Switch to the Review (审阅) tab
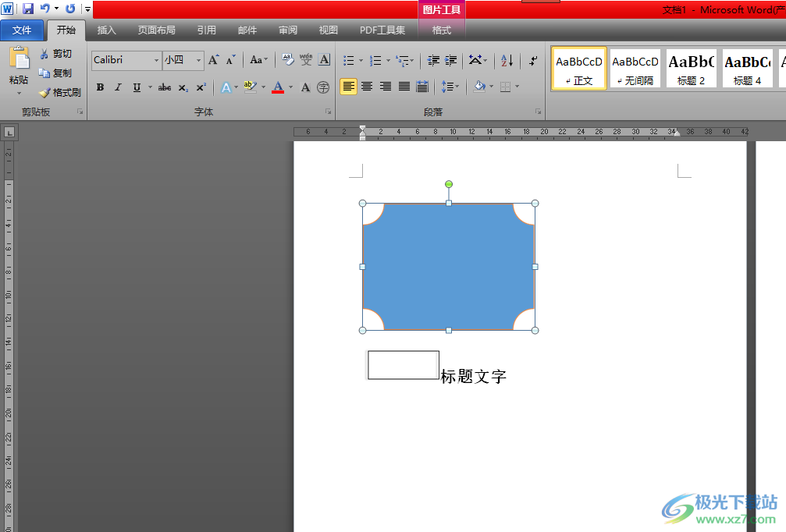The width and height of the screenshot is (786, 532). tap(288, 30)
